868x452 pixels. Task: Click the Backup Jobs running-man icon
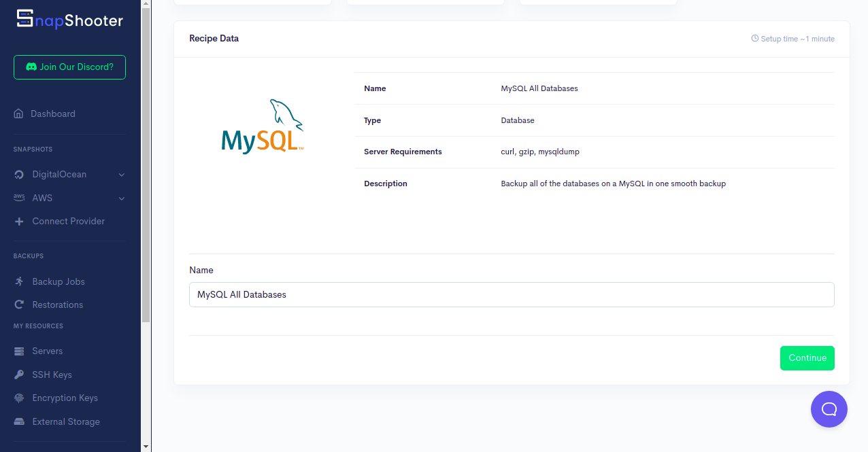(19, 281)
